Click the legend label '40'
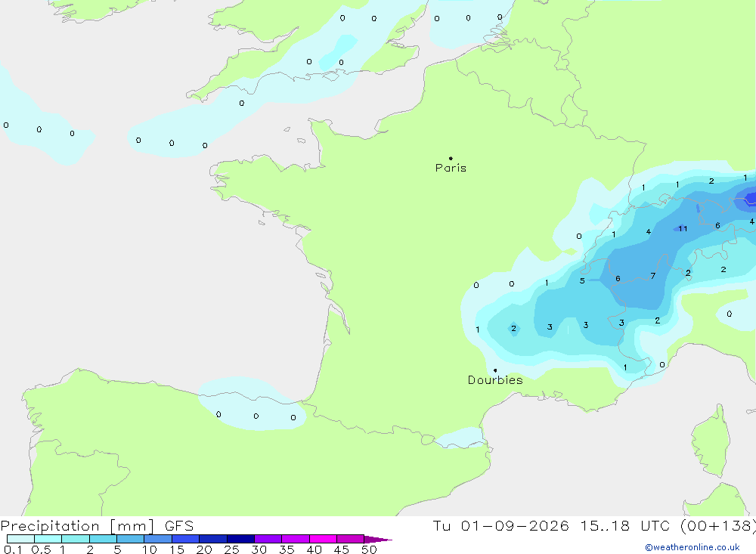The height and width of the screenshot is (554, 756). (x=314, y=549)
